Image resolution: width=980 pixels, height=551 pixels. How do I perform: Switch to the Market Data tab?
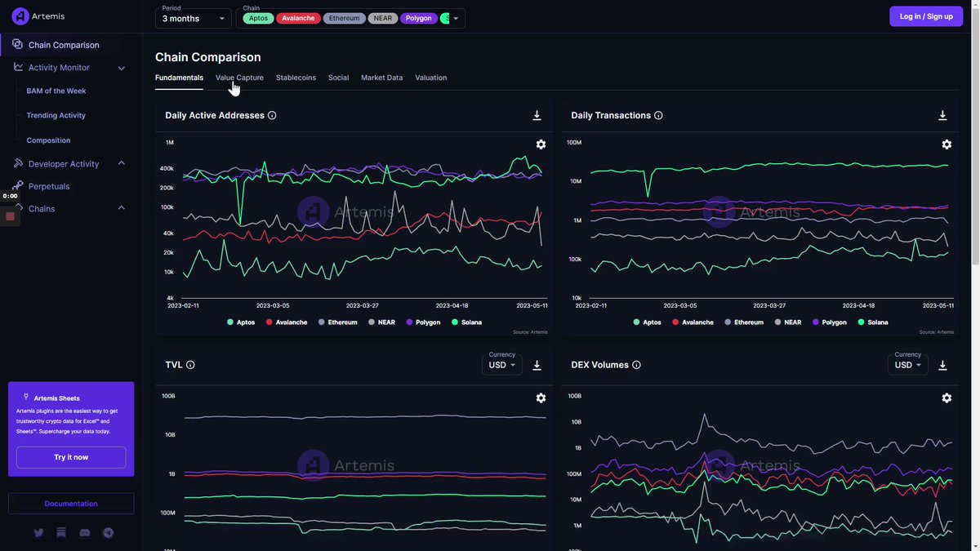point(381,78)
